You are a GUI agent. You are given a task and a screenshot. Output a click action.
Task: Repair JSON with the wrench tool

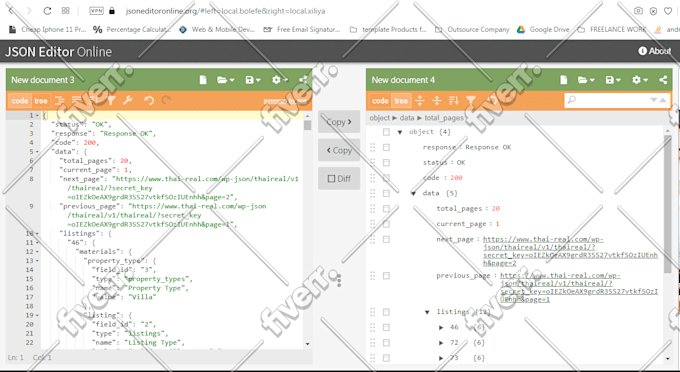[128, 101]
